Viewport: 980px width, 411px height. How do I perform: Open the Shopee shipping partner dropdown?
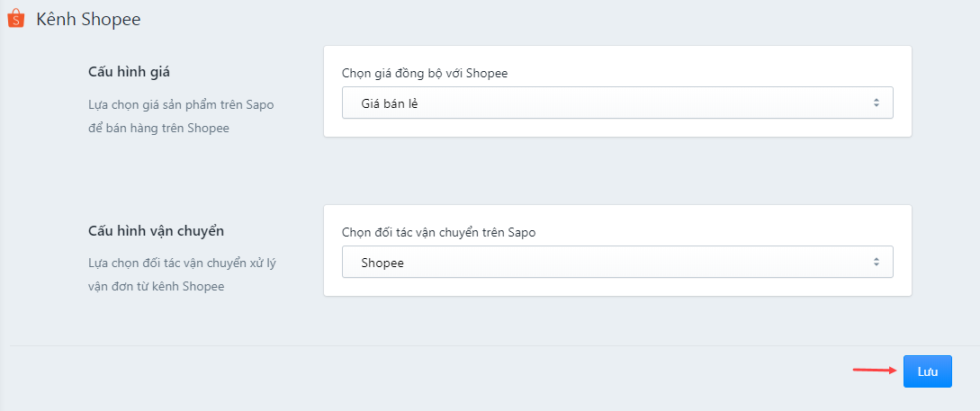pos(617,262)
